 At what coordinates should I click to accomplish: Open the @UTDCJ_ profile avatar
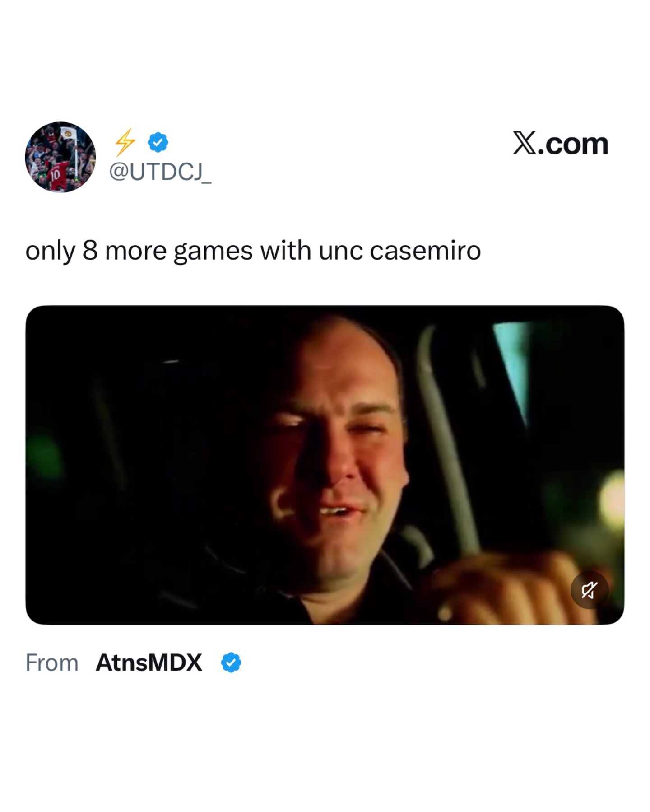tap(60, 157)
